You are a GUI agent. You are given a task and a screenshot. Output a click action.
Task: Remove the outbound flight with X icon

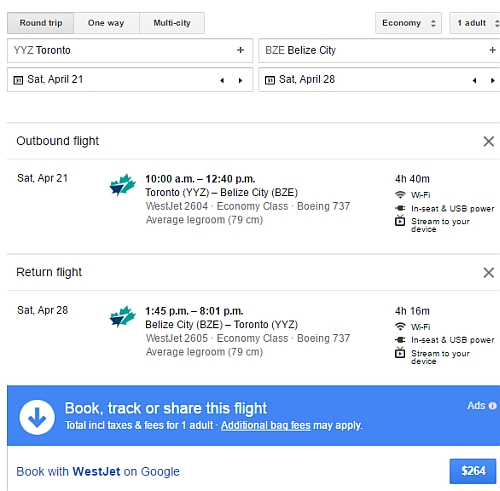(x=489, y=141)
